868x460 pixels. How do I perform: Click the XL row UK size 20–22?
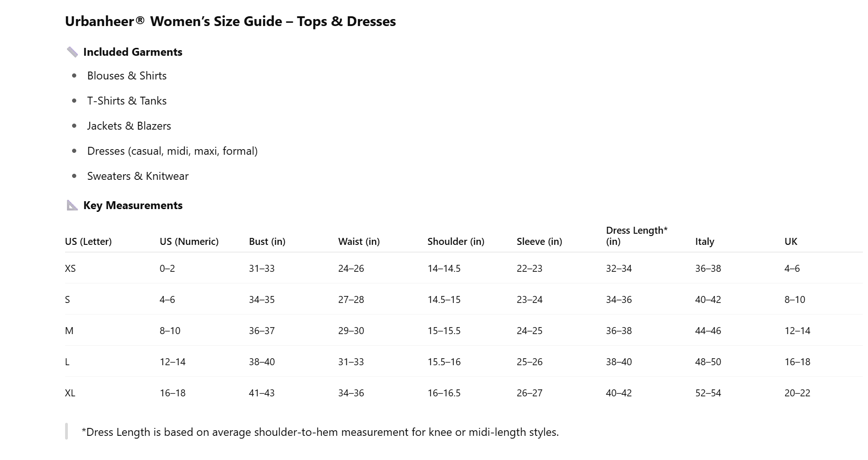coord(797,393)
